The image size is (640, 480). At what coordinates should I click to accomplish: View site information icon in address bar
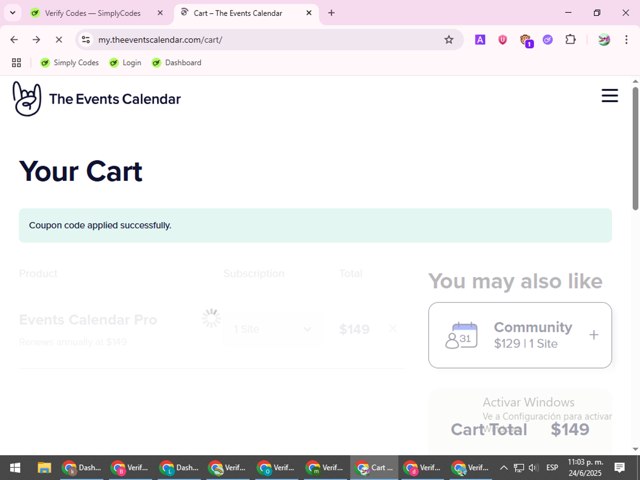(86, 40)
